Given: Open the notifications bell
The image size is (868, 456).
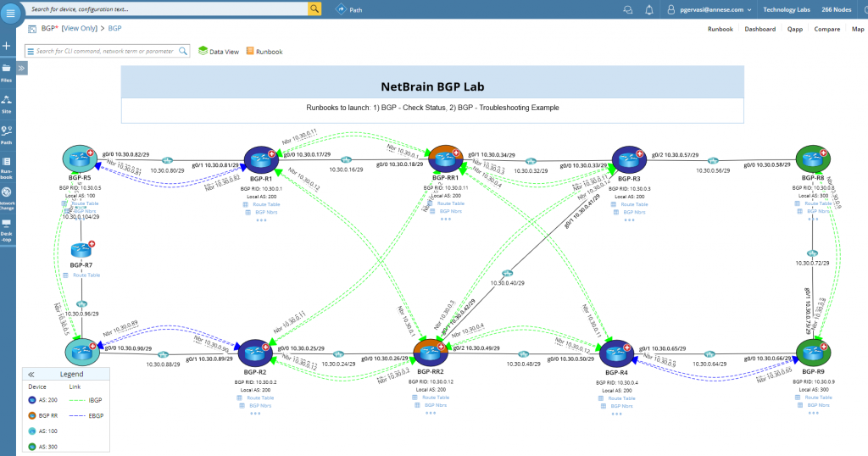Looking at the screenshot, I should 649,9.
